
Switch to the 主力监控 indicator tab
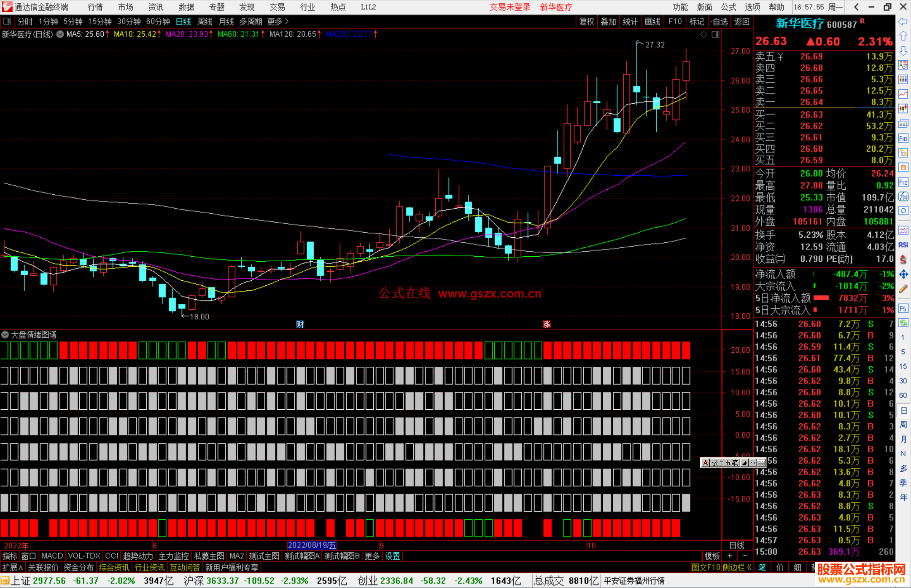click(173, 556)
